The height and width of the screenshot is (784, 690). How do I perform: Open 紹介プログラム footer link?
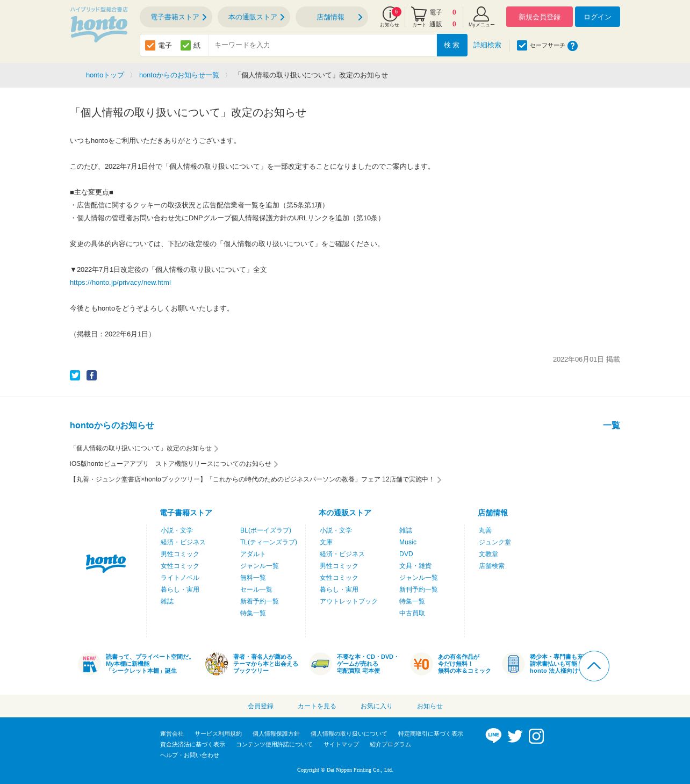pos(390,745)
